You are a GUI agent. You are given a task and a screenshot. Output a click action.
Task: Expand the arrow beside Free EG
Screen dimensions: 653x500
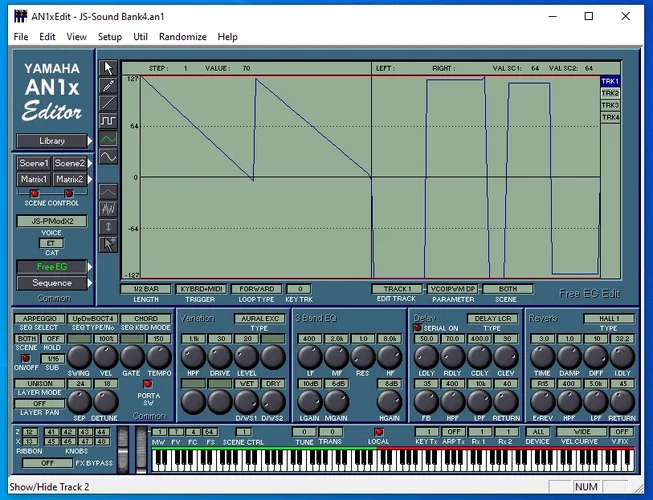tap(90, 267)
